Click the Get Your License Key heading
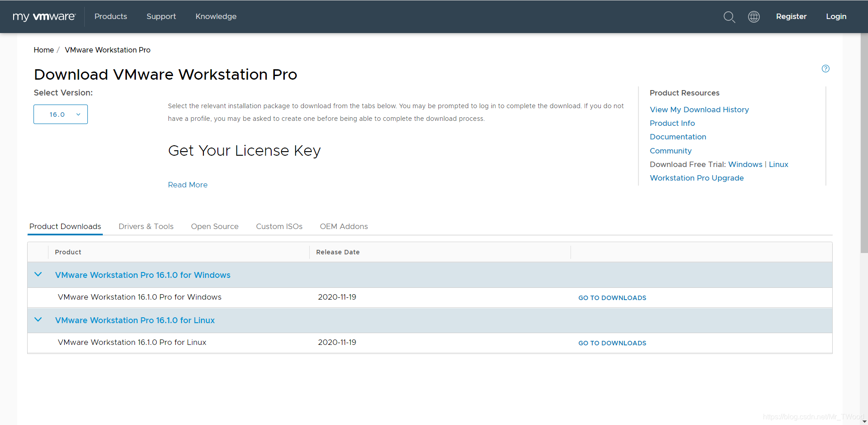 point(245,150)
